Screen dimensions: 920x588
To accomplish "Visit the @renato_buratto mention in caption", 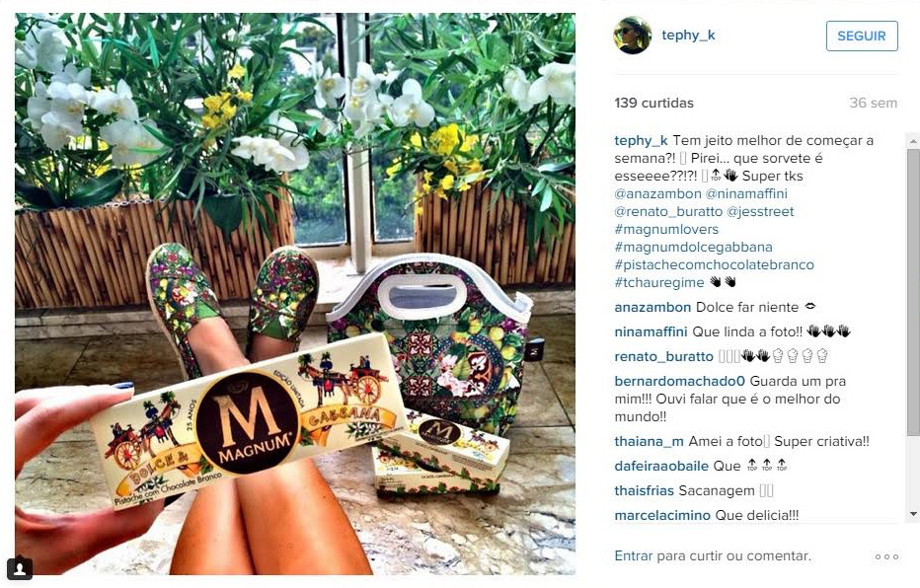I will pos(668,212).
